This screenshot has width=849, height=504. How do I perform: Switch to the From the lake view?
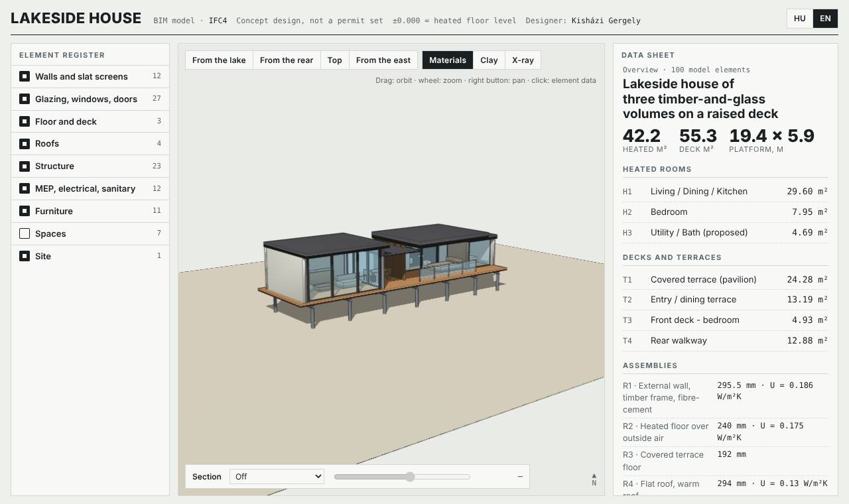219,60
